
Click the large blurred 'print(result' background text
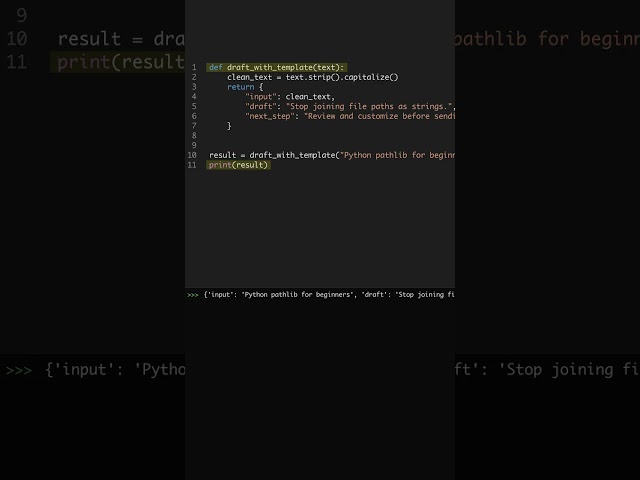(x=121, y=62)
